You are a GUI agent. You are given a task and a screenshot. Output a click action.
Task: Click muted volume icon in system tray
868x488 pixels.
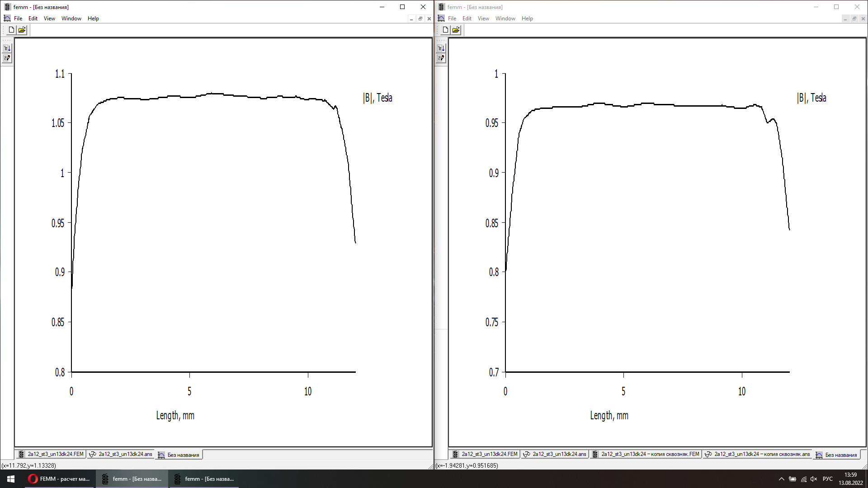click(814, 479)
